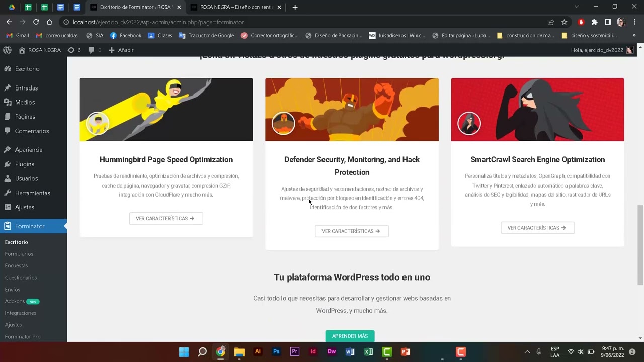Share this page via the share icon
Image resolution: width=644 pixels, height=362 pixels.
[x=551, y=22]
